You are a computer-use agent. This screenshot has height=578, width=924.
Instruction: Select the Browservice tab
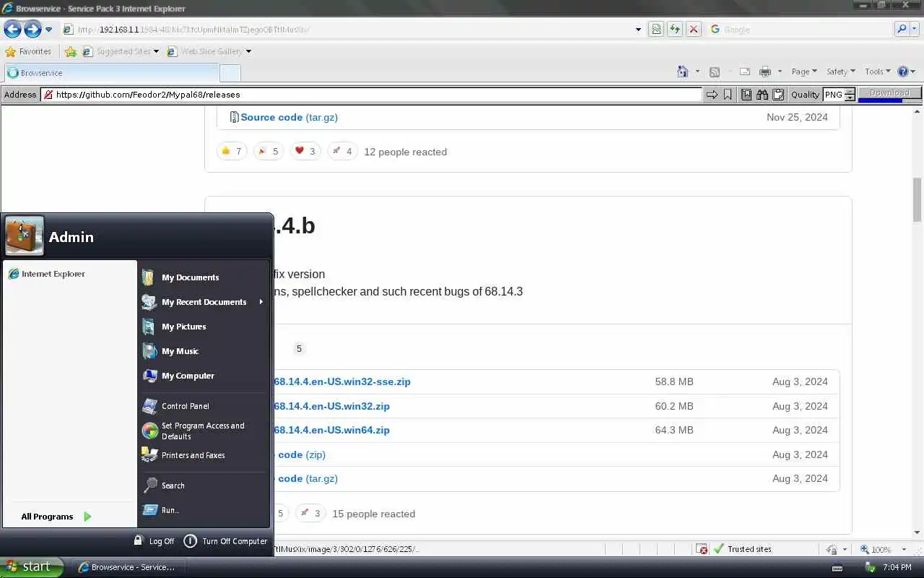(111, 73)
